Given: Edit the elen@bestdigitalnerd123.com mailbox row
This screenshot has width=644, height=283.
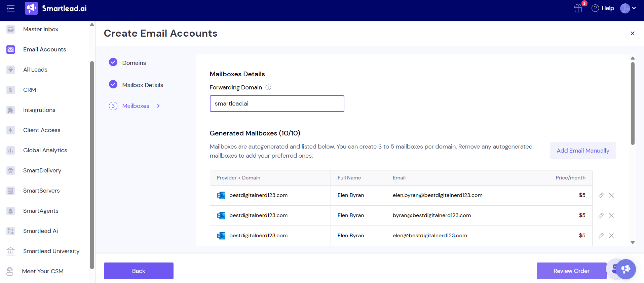Looking at the screenshot, I should [601, 236].
